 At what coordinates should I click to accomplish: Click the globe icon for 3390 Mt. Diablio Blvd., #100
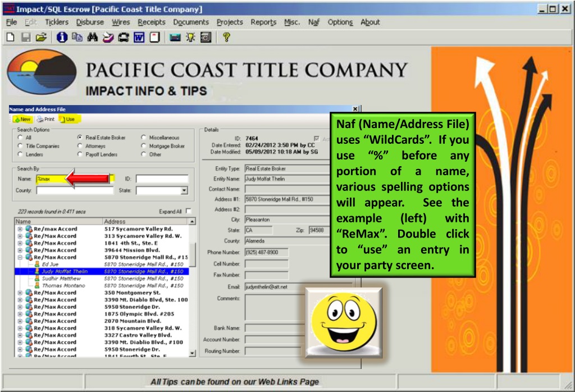tap(29, 342)
